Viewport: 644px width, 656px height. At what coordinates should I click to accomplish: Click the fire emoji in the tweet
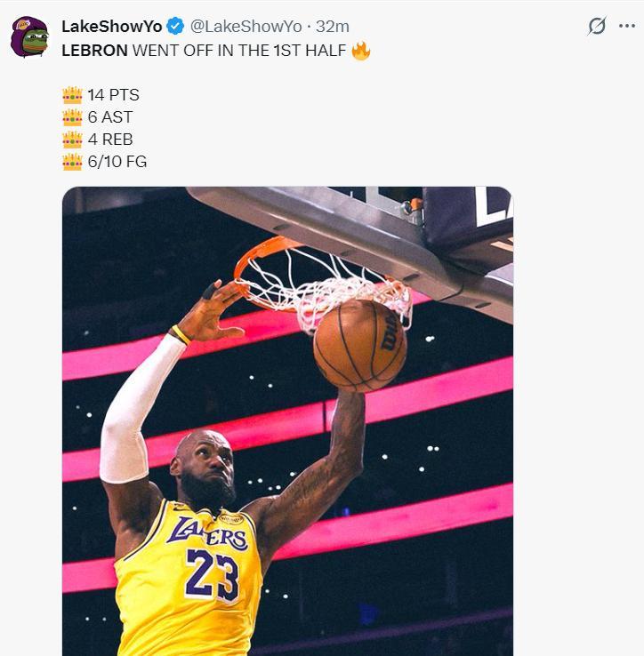[360, 51]
